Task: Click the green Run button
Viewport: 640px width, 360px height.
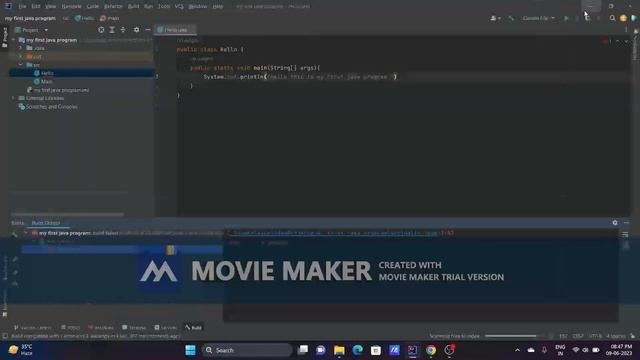Action: (566, 18)
